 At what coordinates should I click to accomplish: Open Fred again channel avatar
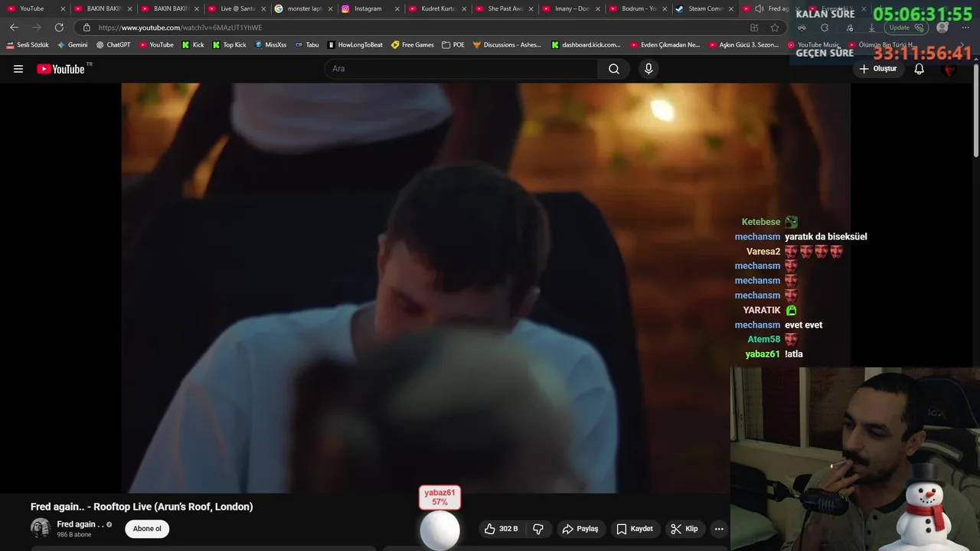pyautogui.click(x=40, y=528)
